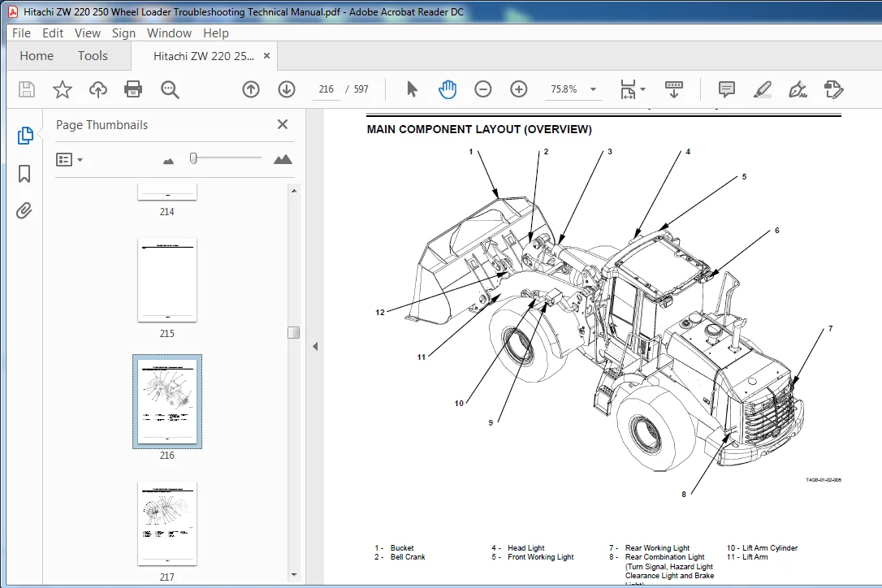The image size is (882, 588).
Task: Click the 'Page Thumbnails' panel title
Action: point(102,125)
